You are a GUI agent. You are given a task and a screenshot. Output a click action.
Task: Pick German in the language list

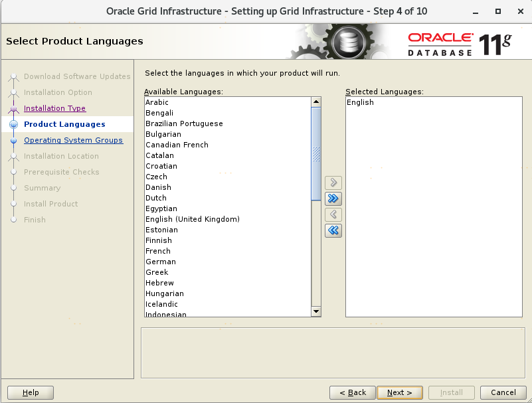161,262
